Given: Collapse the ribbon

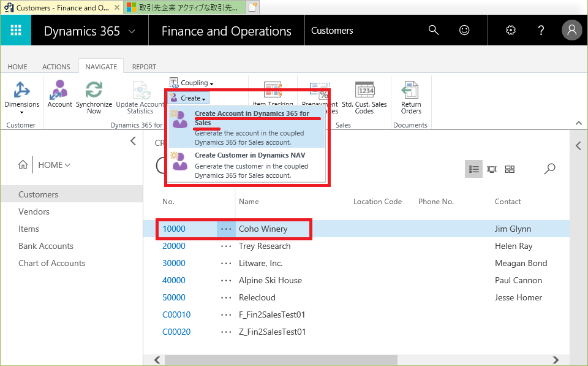Looking at the screenshot, I should tap(579, 123).
